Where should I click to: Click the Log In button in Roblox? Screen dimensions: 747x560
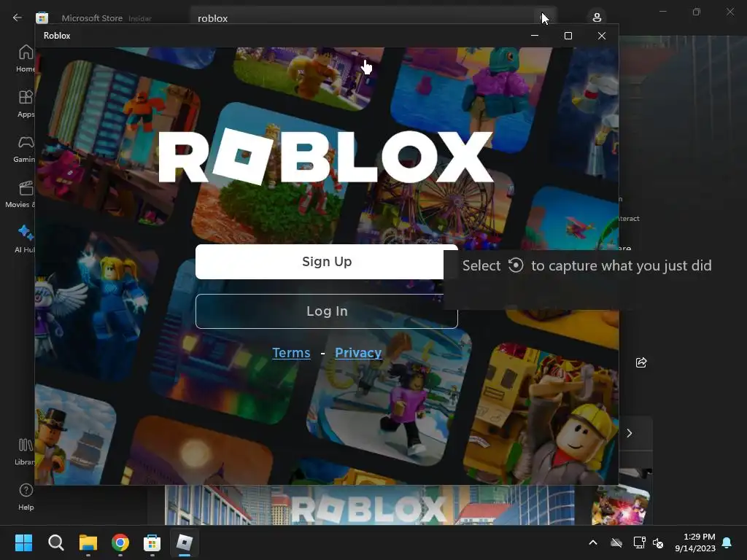(x=326, y=311)
